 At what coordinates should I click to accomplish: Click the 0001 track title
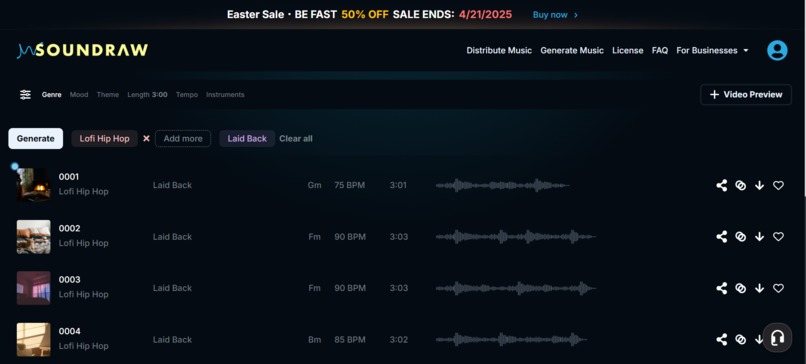point(69,177)
